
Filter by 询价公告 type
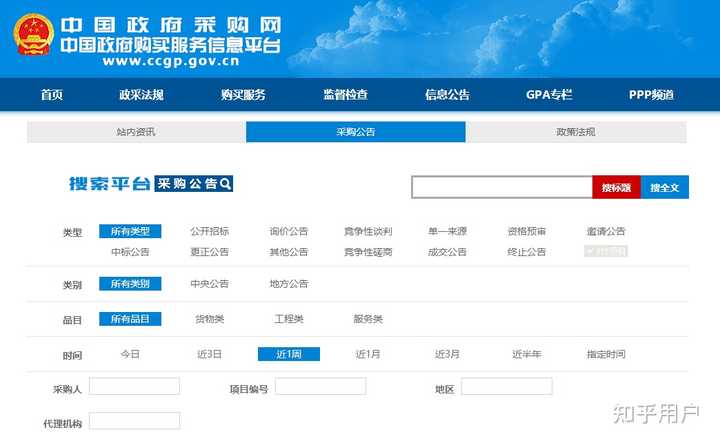point(289,231)
